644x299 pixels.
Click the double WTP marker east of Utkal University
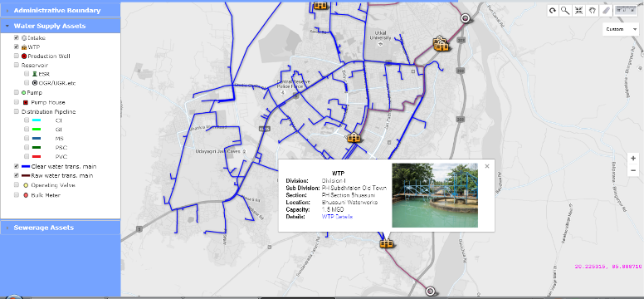[x=441, y=43]
